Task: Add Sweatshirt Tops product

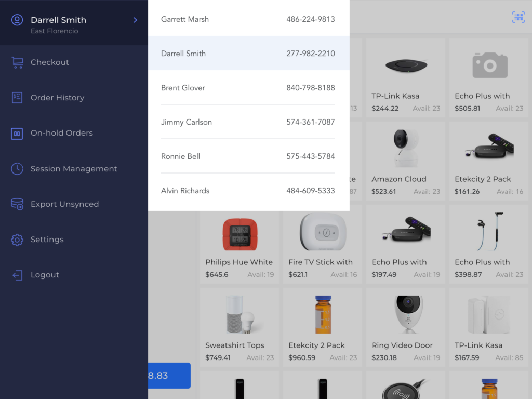Action: coord(239,327)
